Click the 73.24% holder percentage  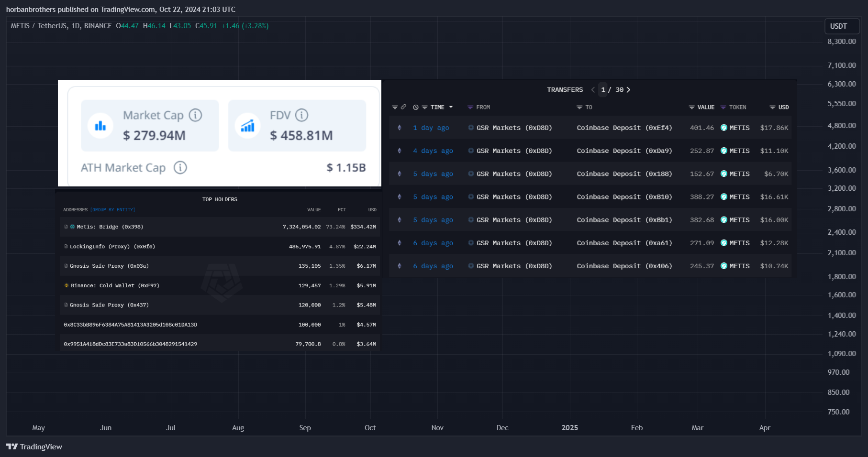coord(335,227)
